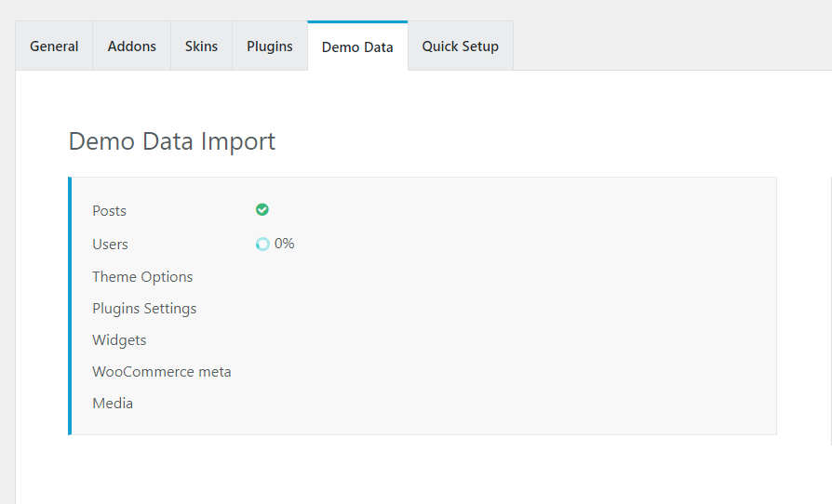
Task: Open the General tab
Action: tap(54, 46)
